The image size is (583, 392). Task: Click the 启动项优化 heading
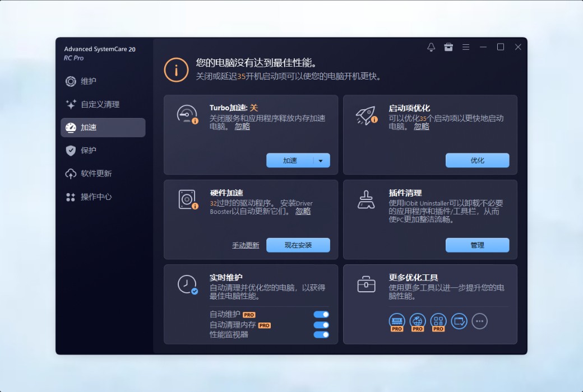(x=409, y=108)
